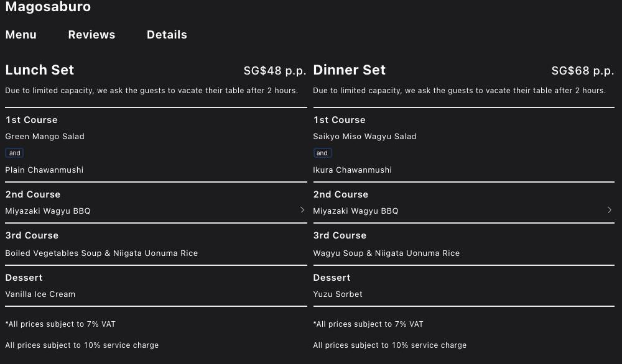The image size is (622, 364).
Task: Click the Dinner Set heading
Action: (349, 70)
